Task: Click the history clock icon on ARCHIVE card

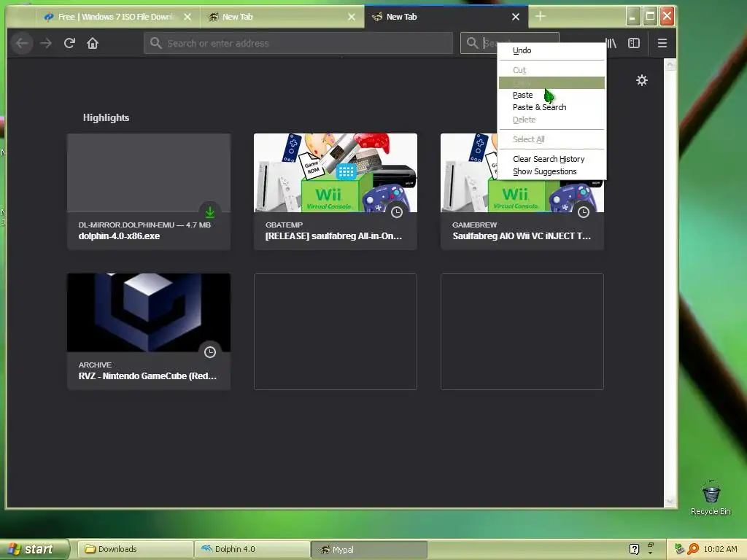Action: point(209,352)
